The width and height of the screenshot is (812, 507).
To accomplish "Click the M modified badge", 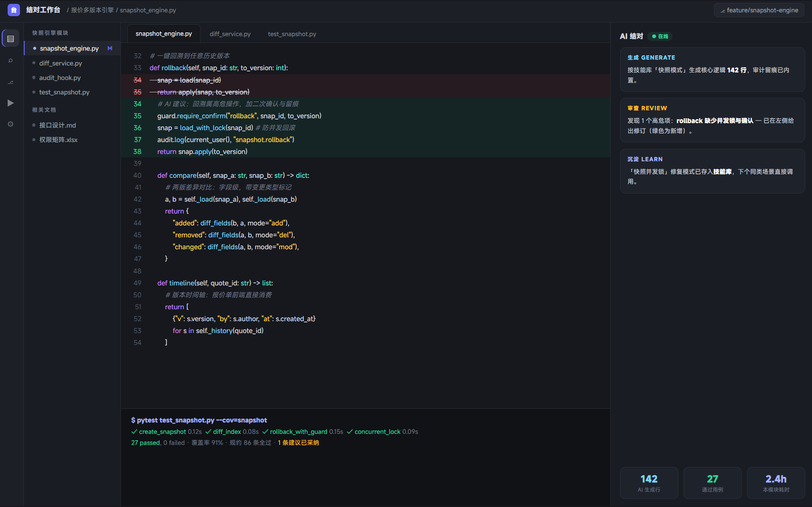I will coord(110,48).
